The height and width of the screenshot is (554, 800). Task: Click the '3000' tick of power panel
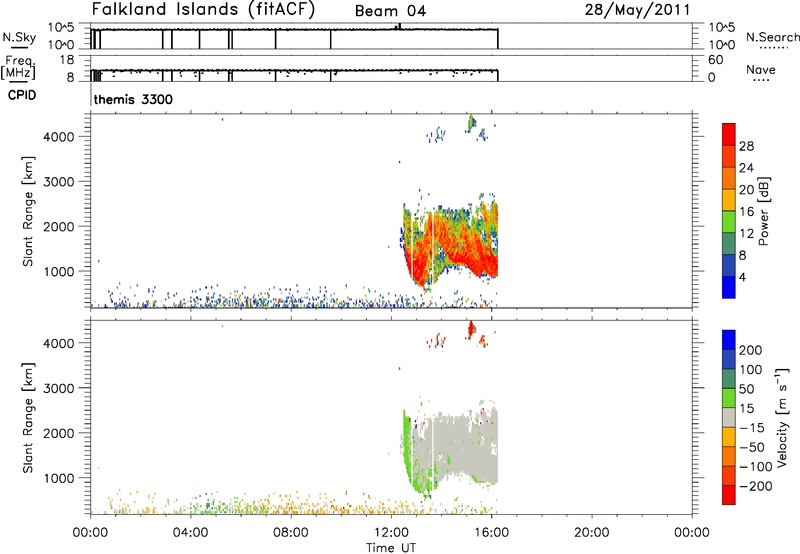[59, 182]
